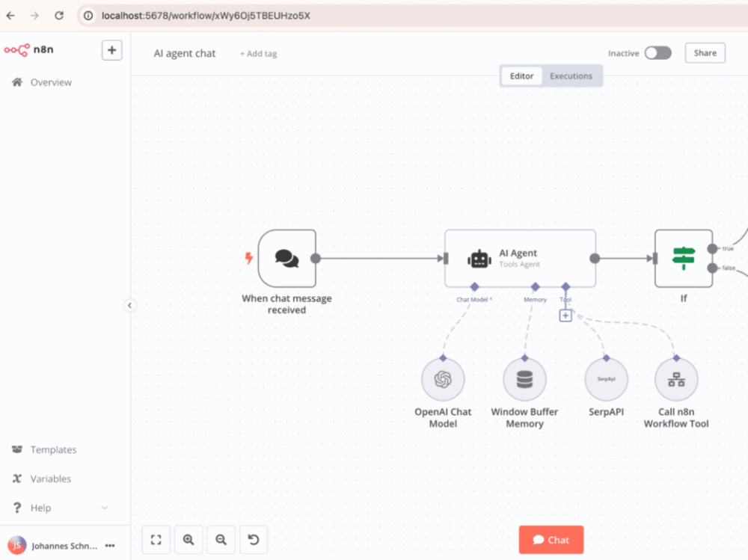Screen dimensions: 748x560
Task: Zoom out on the canvas
Action: click(x=221, y=540)
